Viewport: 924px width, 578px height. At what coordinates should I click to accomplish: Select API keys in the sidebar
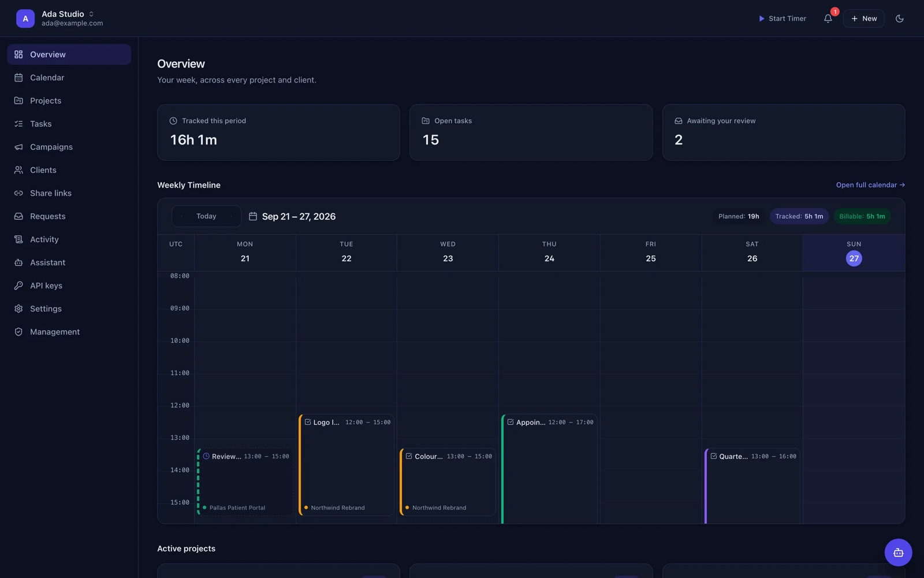pos(69,286)
